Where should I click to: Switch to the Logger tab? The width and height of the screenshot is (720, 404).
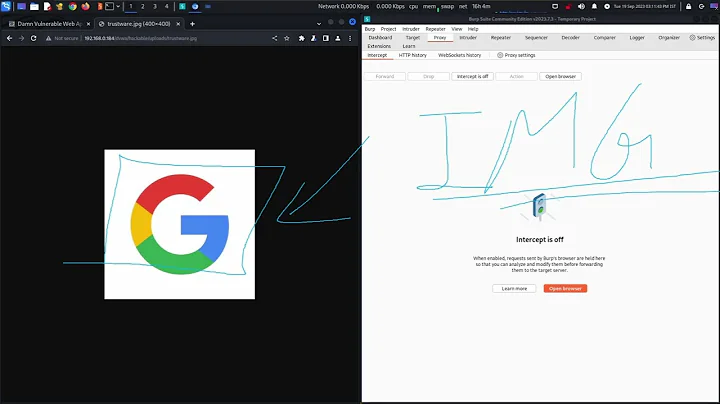click(637, 38)
